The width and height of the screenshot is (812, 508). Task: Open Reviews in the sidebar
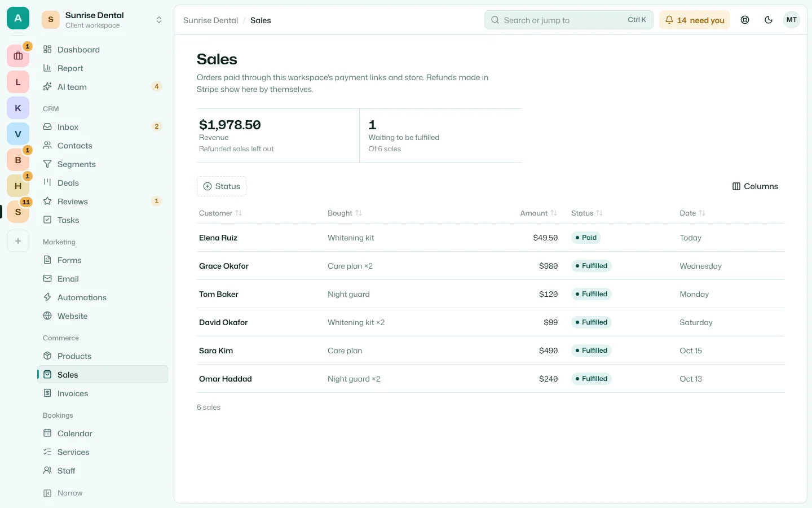pos(103,202)
